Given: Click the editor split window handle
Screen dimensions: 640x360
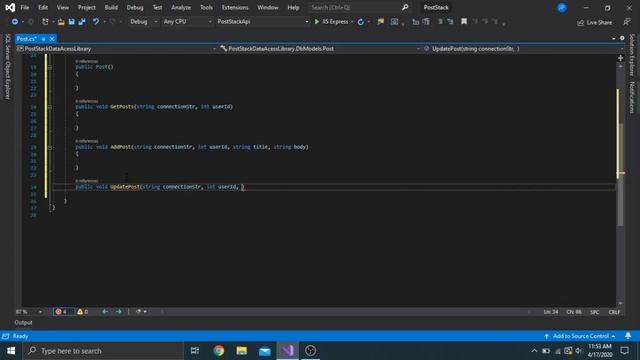Looking at the screenshot, I should click(x=620, y=58).
